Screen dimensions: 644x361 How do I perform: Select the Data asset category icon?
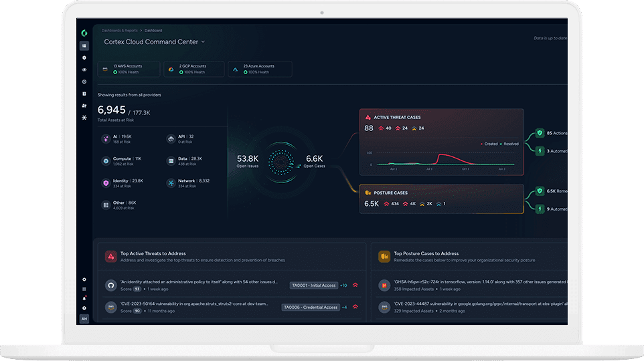[171, 161]
